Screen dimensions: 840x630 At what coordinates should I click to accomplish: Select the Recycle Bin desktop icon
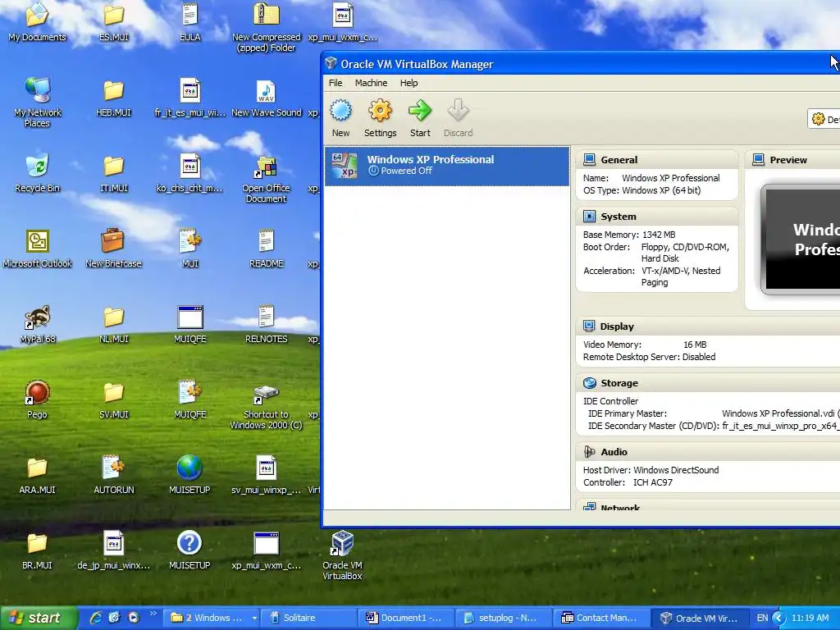click(x=37, y=172)
